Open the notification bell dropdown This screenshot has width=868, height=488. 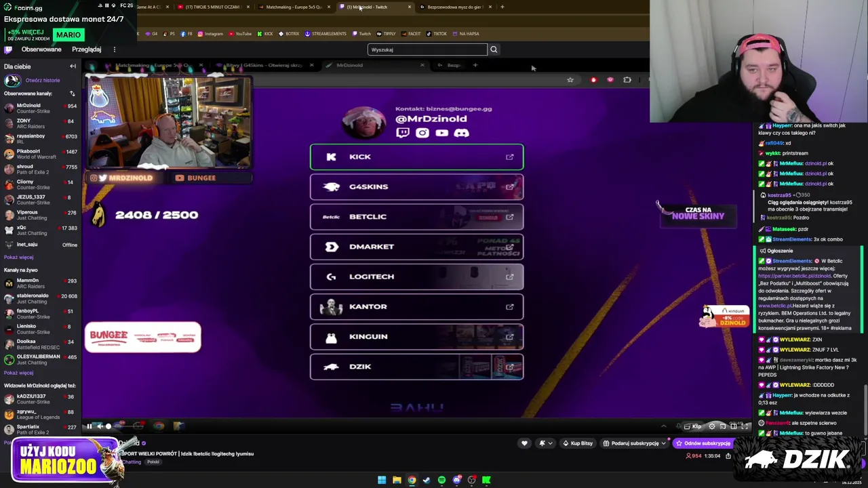pyautogui.click(x=545, y=443)
